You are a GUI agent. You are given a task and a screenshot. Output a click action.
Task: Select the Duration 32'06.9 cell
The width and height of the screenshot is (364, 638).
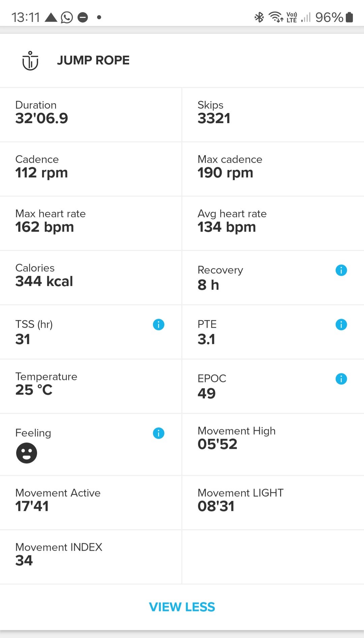[x=91, y=115]
